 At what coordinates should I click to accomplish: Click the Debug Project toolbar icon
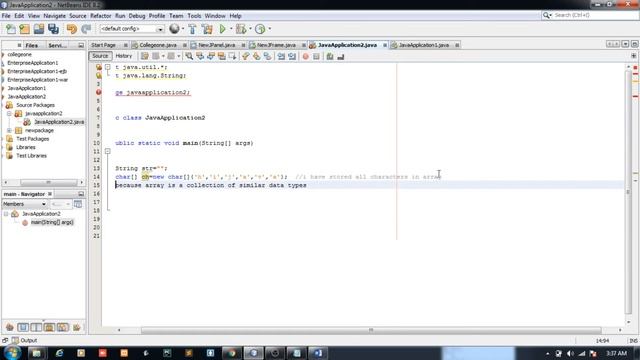pyautogui.click(x=241, y=29)
